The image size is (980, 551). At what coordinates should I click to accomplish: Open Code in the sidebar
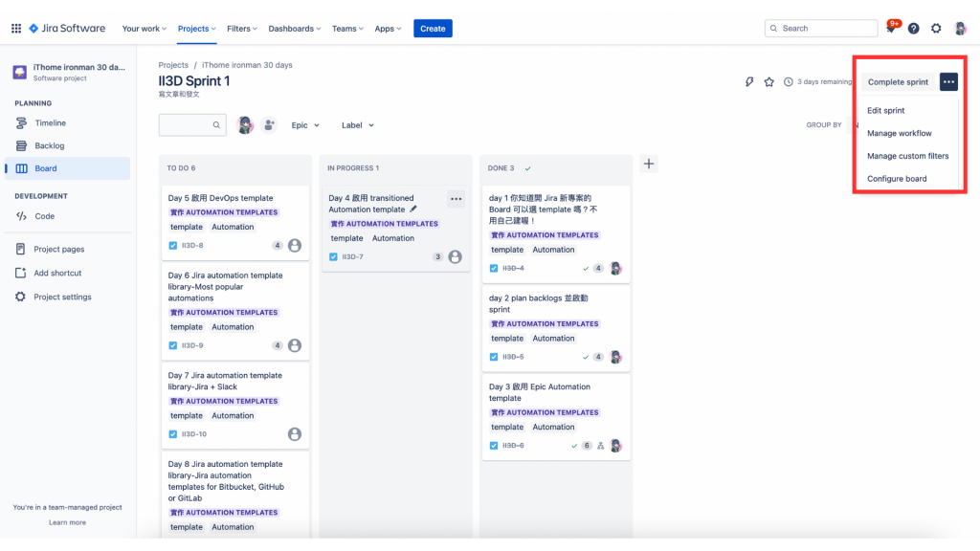68,216
